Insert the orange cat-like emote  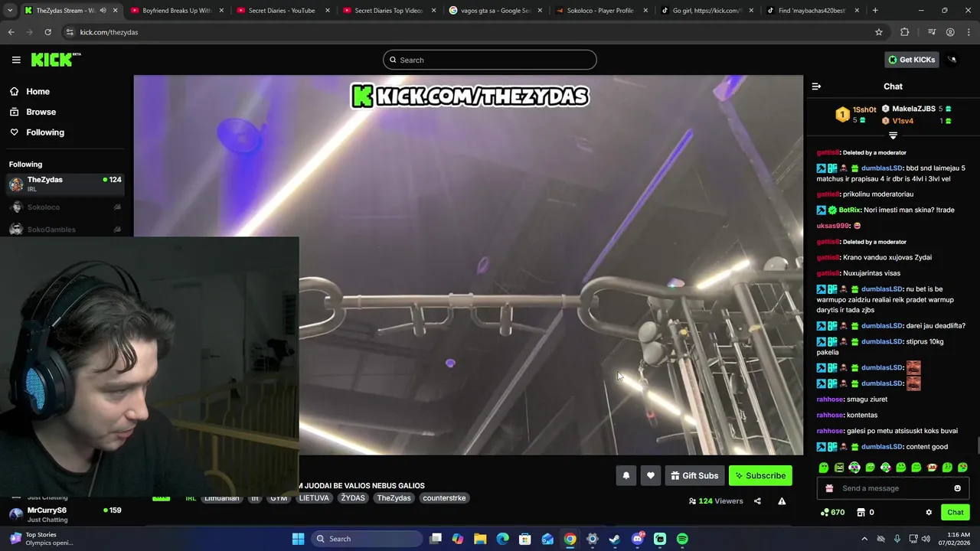point(932,468)
